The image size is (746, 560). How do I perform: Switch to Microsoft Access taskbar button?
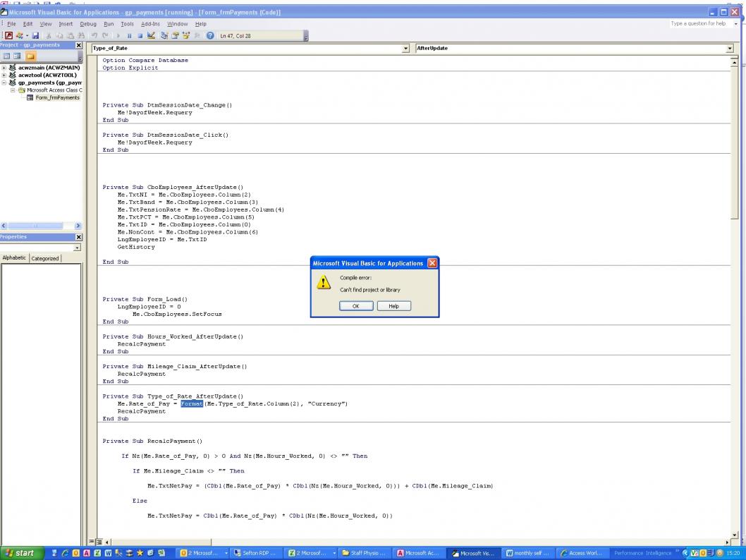point(419,553)
